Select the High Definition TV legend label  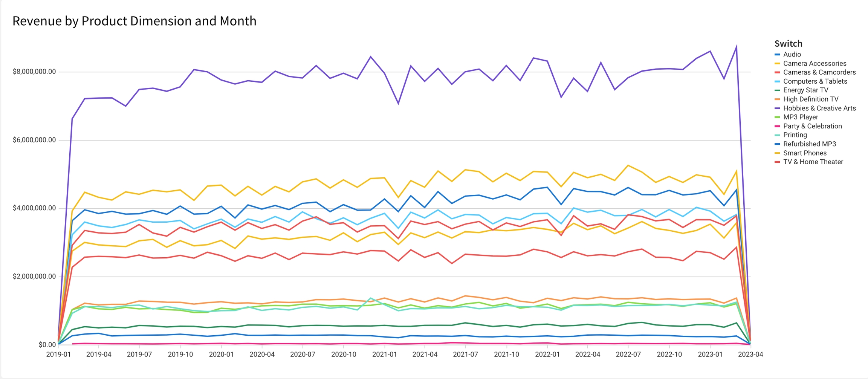click(x=811, y=99)
